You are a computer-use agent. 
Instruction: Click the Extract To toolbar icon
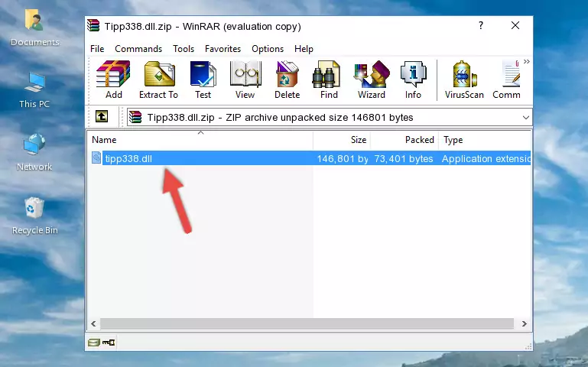(158, 80)
